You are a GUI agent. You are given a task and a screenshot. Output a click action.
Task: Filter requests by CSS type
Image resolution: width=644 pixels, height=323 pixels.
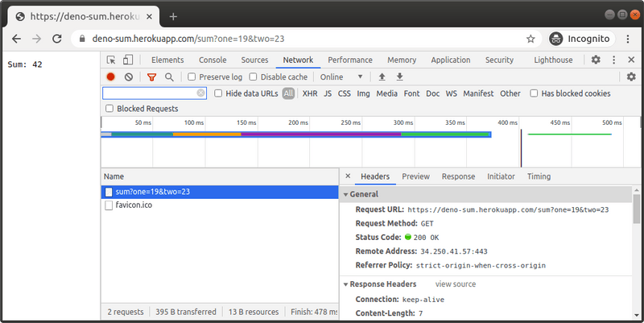coord(345,93)
